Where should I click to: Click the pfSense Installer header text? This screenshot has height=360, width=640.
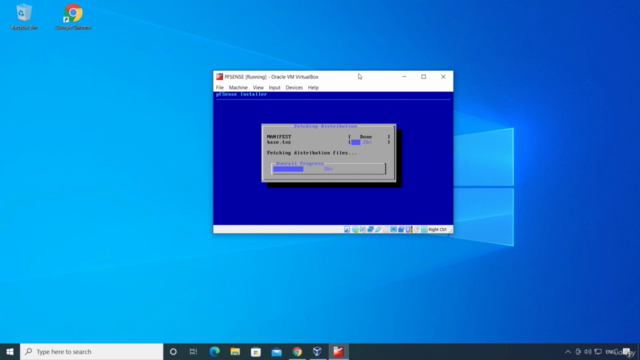(x=241, y=94)
